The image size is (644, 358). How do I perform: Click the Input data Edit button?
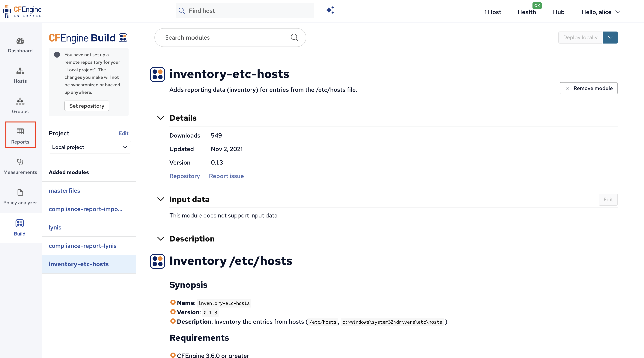click(608, 199)
